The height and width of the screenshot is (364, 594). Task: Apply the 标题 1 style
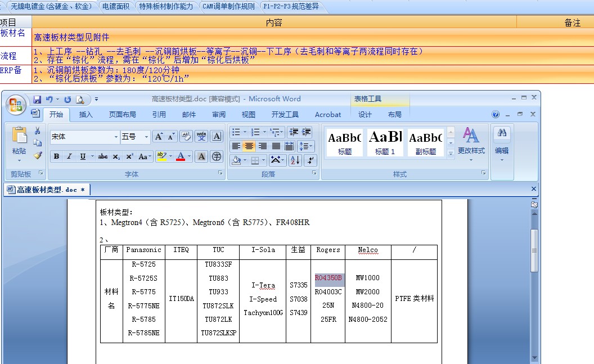[x=385, y=142]
